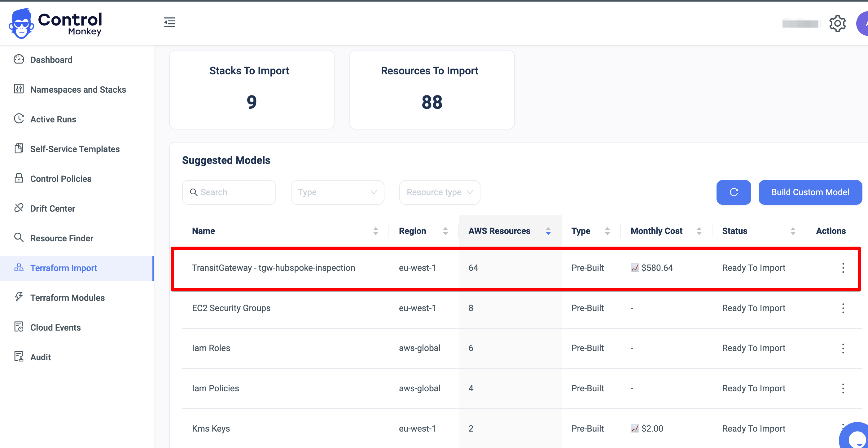Open actions menu for EC2 Security Groups
The height and width of the screenshot is (448, 868).
[843, 308]
